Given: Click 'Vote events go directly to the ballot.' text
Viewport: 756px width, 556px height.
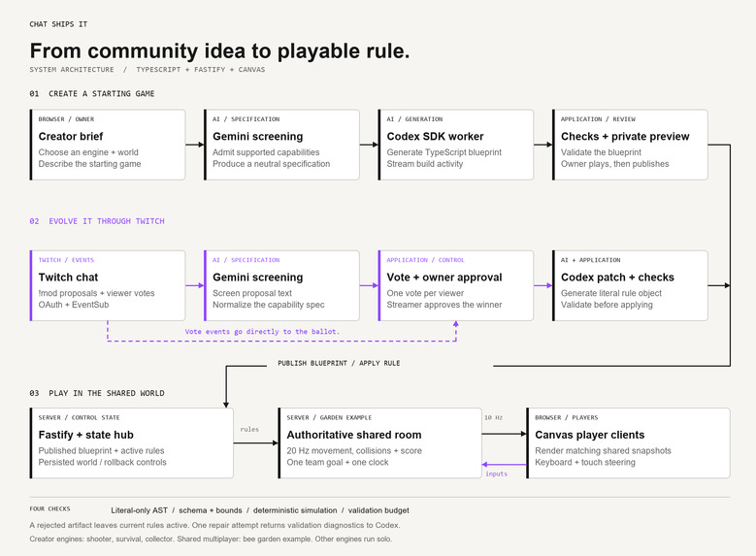Looking at the screenshot, I should (x=262, y=332).
